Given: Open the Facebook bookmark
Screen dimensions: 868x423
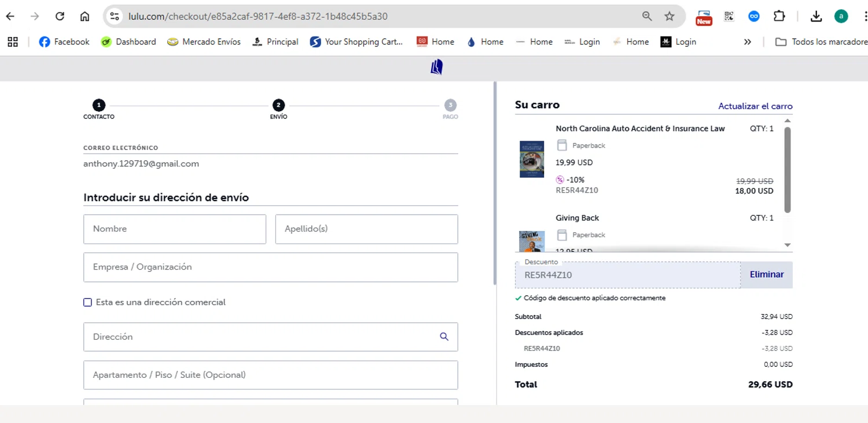Looking at the screenshot, I should pyautogui.click(x=64, y=42).
